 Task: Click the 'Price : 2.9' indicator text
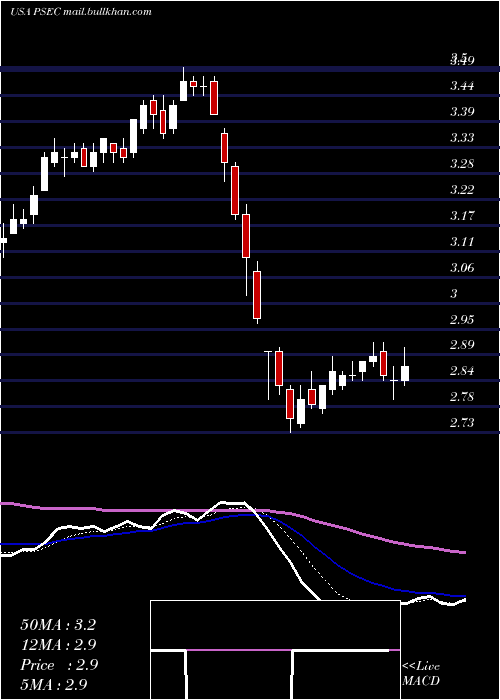coord(59,665)
